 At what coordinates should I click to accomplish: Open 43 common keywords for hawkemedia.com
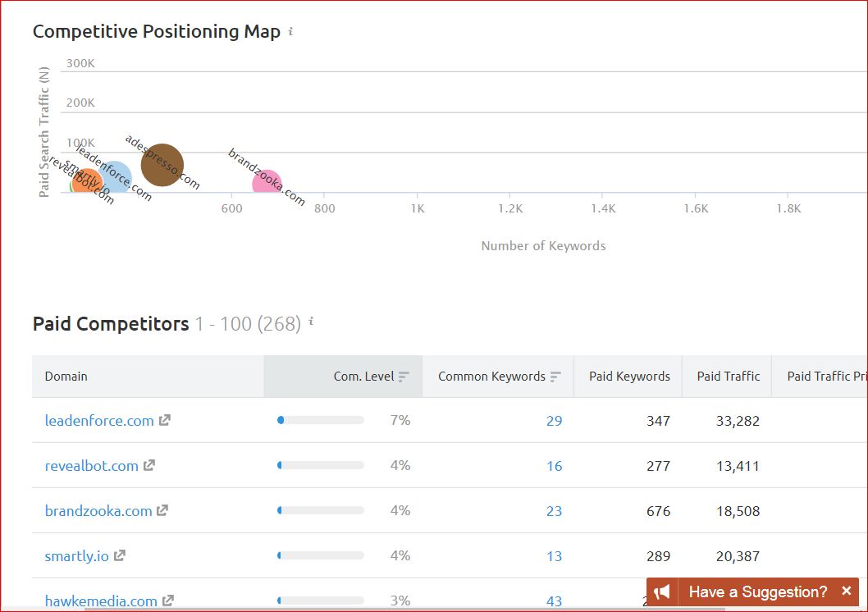tap(554, 601)
